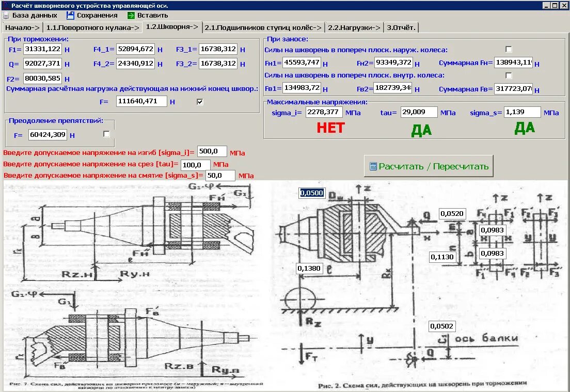Click the Q field showing 92027,371

click(42, 64)
